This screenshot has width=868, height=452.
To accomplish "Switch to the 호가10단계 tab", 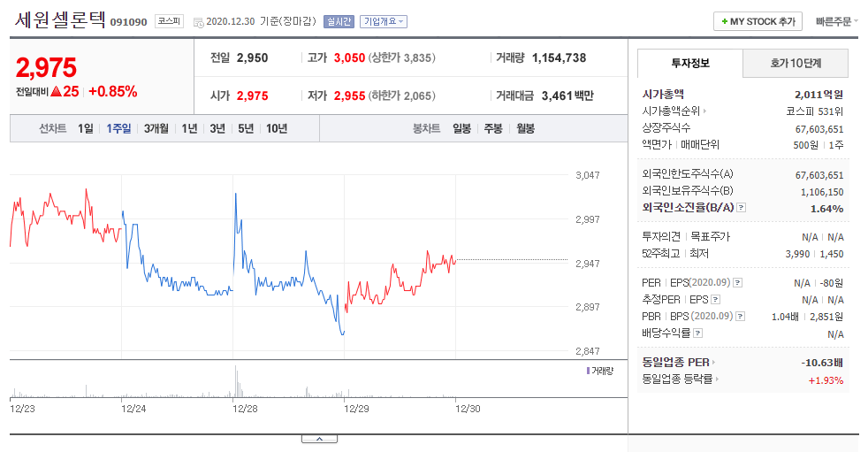I will (x=796, y=63).
